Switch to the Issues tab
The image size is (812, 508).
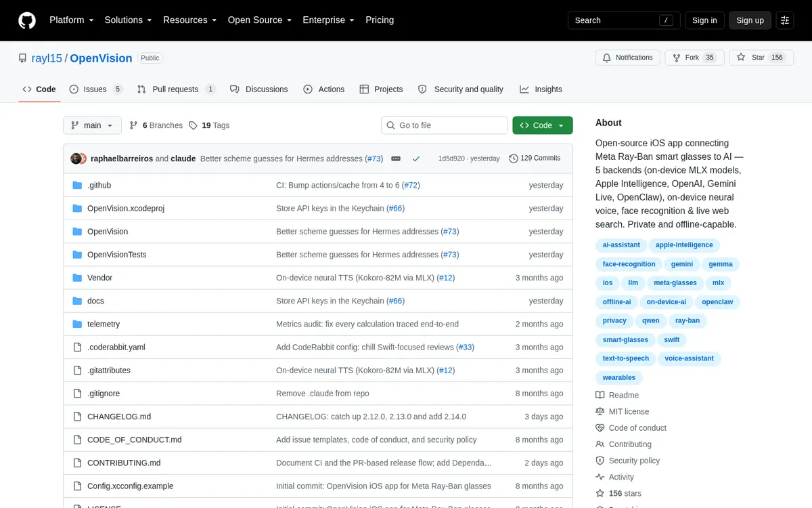pyautogui.click(x=95, y=89)
